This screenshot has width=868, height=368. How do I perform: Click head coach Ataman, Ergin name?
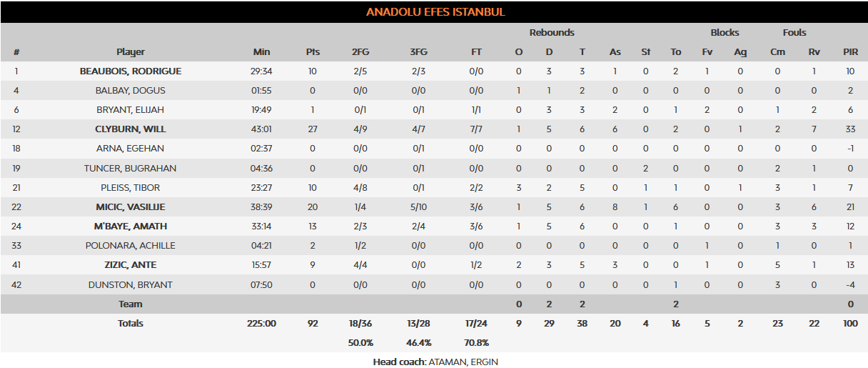click(x=463, y=362)
